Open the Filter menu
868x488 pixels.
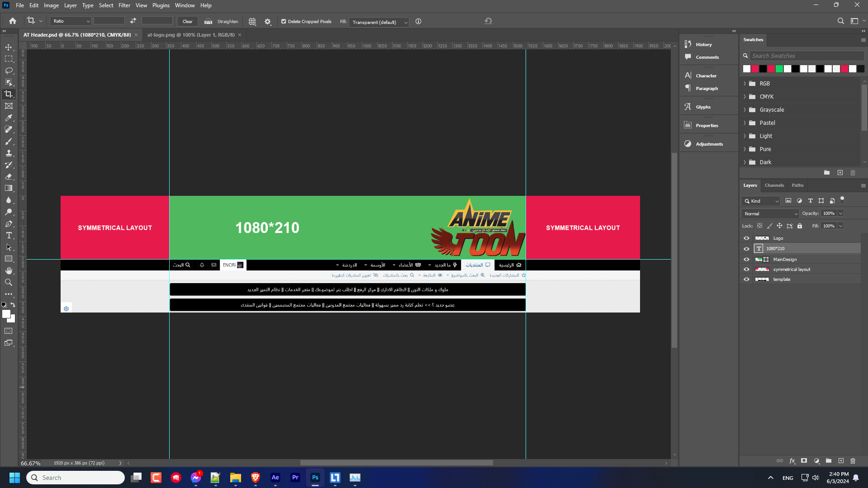click(x=124, y=5)
